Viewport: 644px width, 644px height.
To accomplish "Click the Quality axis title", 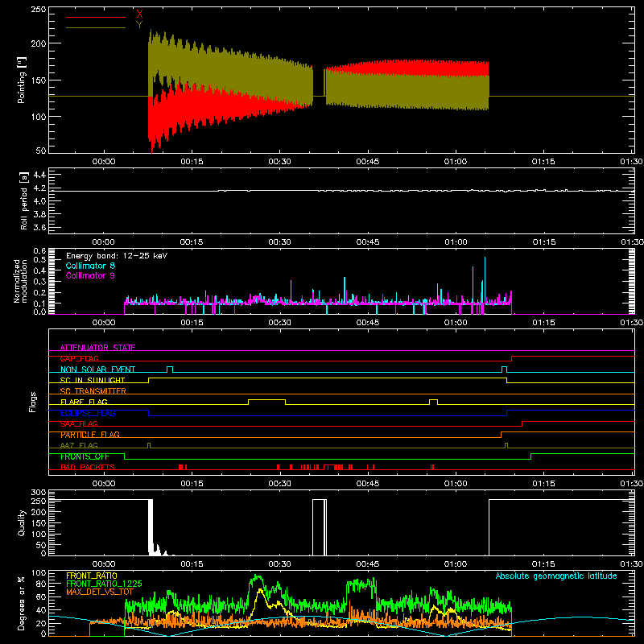I will click(22, 522).
